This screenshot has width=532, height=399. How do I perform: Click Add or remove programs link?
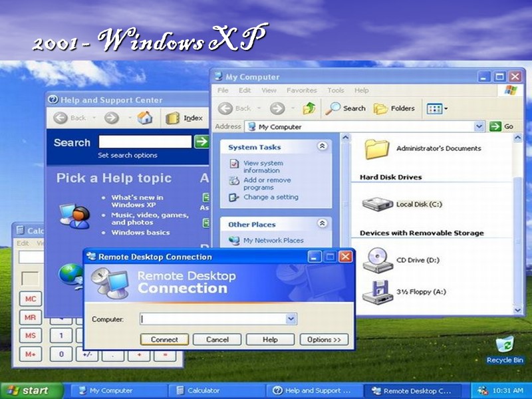(267, 184)
